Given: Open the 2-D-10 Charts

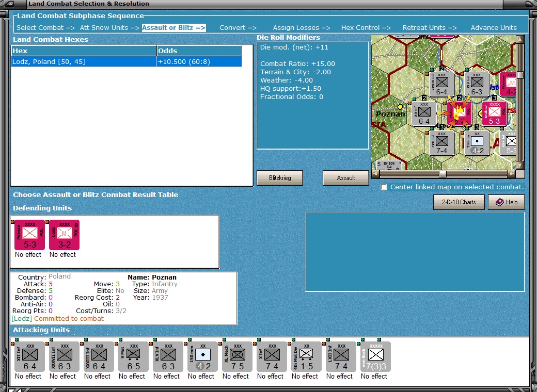Looking at the screenshot, I should (x=459, y=202).
